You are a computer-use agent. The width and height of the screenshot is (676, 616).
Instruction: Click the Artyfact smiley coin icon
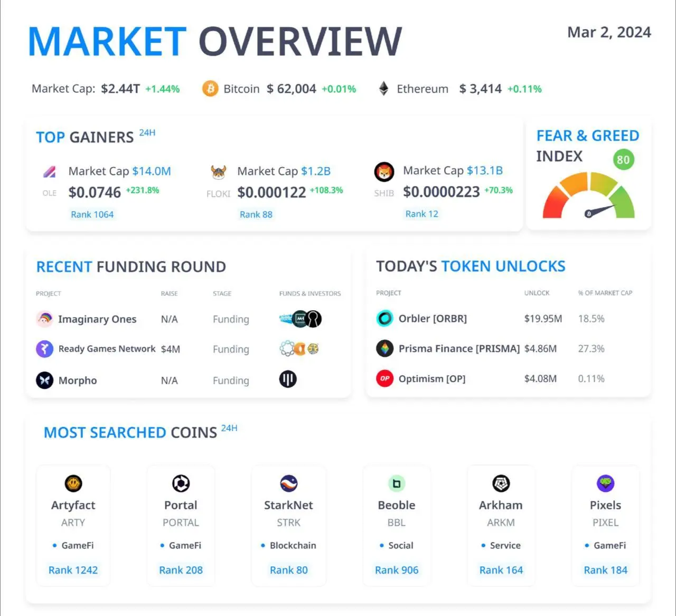click(x=73, y=483)
